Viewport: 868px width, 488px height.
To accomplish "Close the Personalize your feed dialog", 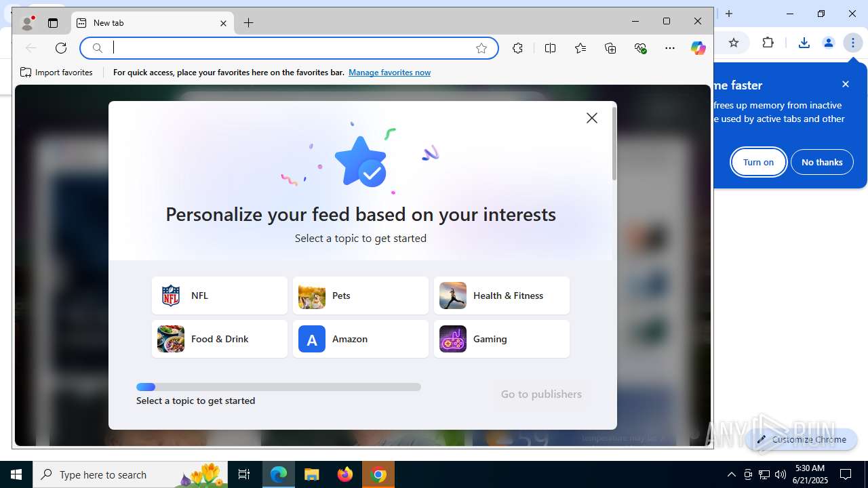I will pyautogui.click(x=592, y=118).
